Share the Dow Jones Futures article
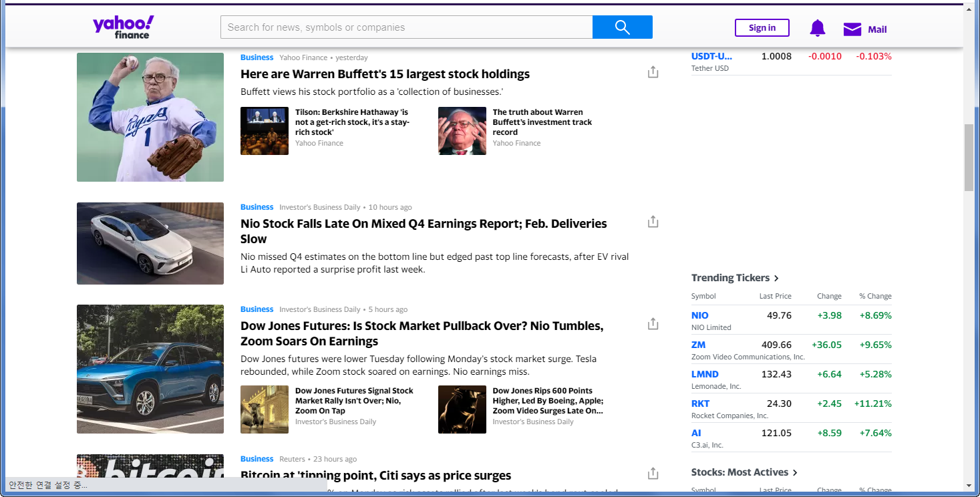This screenshot has height=497, width=980. [x=653, y=324]
